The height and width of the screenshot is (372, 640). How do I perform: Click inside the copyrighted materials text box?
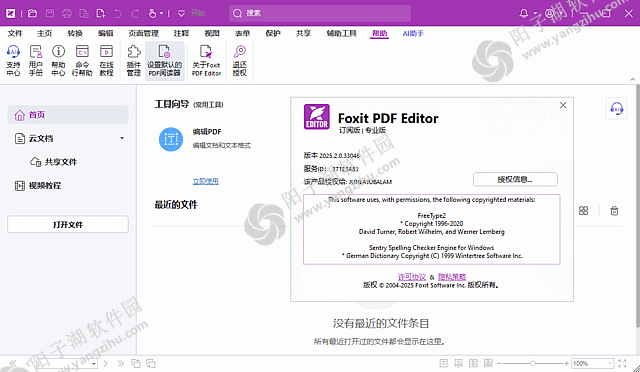(431, 229)
